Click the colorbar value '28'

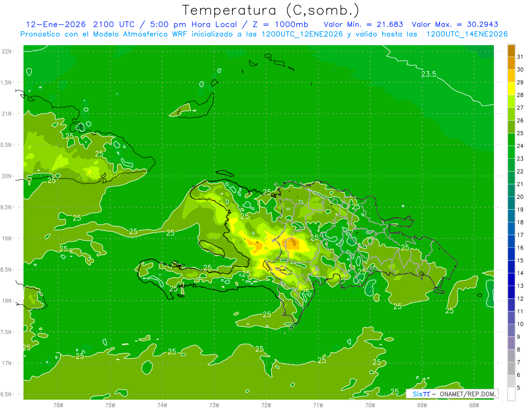pos(520,95)
